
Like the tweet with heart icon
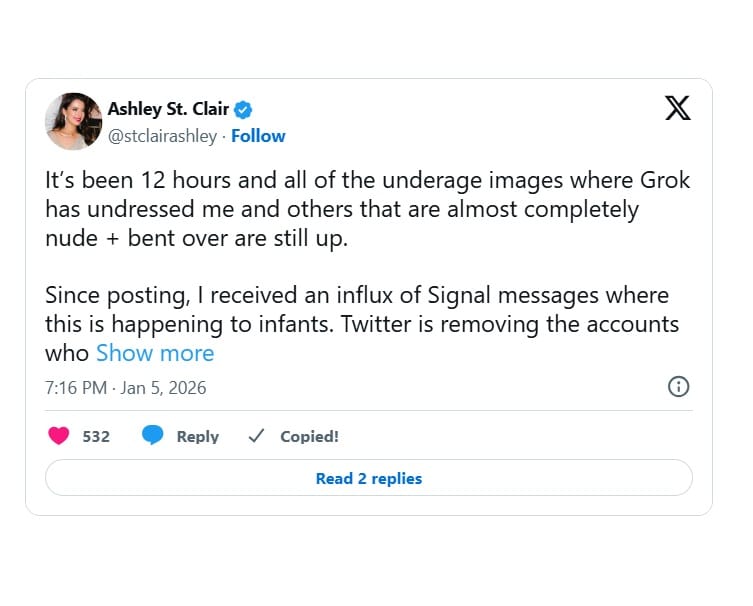[x=59, y=436]
